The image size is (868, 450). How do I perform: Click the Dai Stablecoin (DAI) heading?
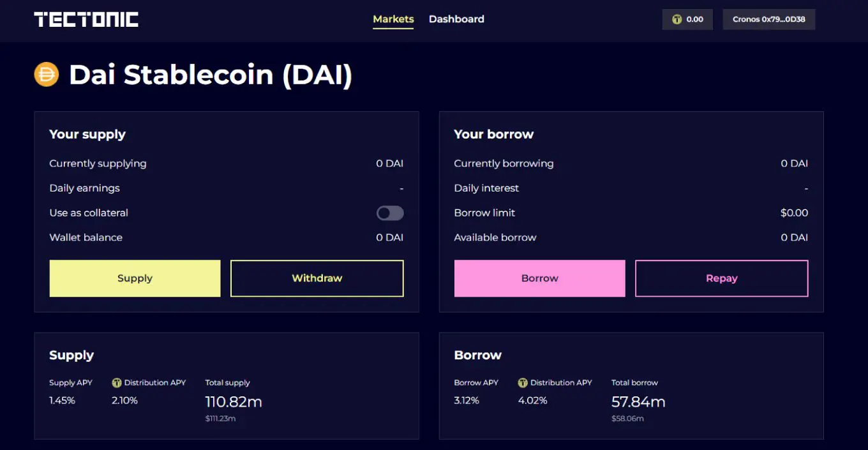click(211, 75)
